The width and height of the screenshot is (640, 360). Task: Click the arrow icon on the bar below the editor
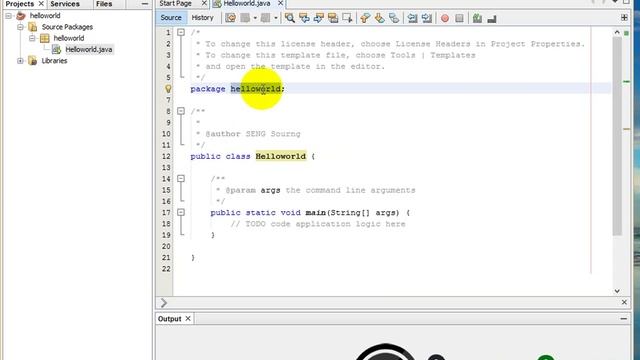164,302
